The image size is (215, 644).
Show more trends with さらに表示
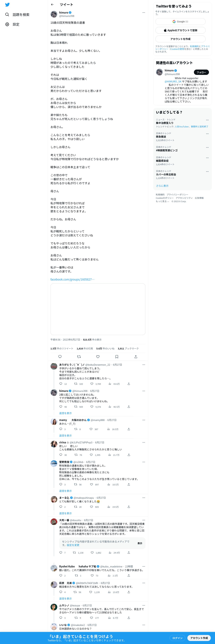tap(162, 186)
